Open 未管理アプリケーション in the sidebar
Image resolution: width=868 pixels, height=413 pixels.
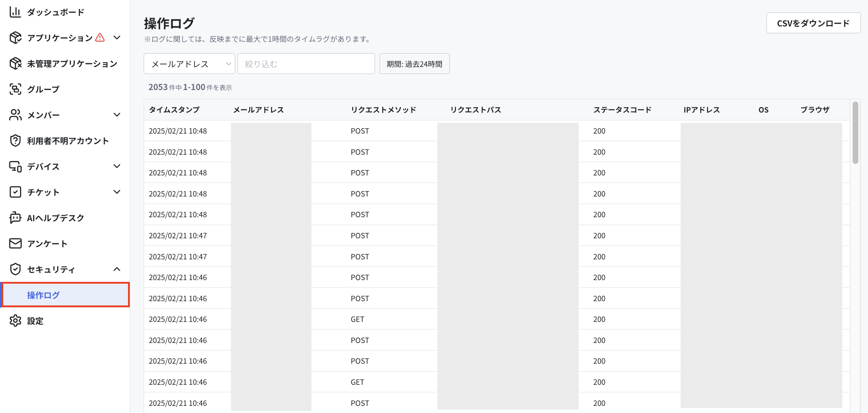click(x=72, y=64)
